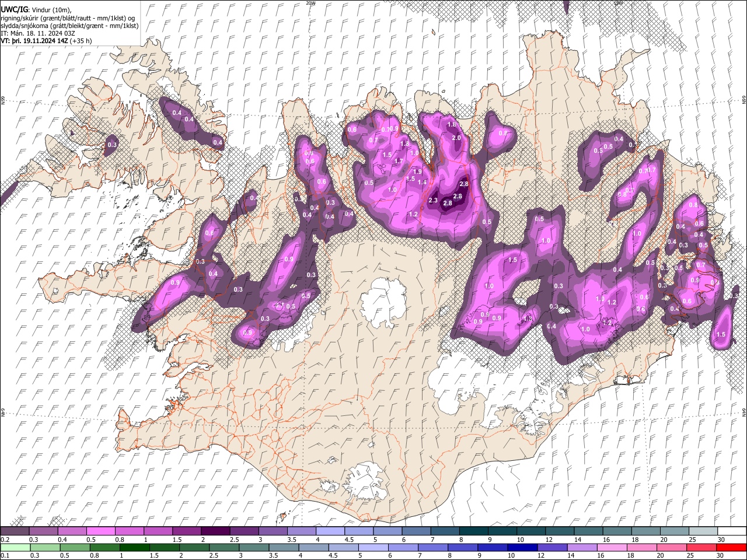The height and width of the screenshot is (560, 747).
Task: Click the 'VT: þri. 19.11.2024 14Z' valid time text
Action: tap(34, 41)
